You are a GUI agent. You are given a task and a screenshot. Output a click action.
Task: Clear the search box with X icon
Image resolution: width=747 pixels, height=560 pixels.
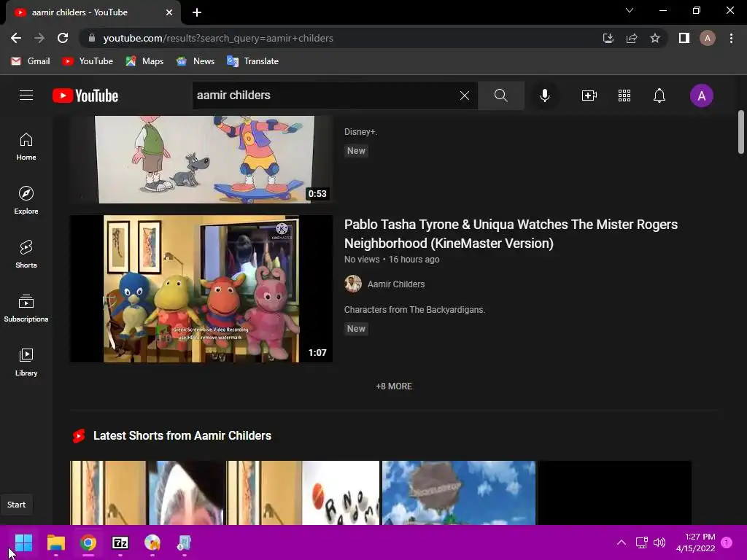465,96
